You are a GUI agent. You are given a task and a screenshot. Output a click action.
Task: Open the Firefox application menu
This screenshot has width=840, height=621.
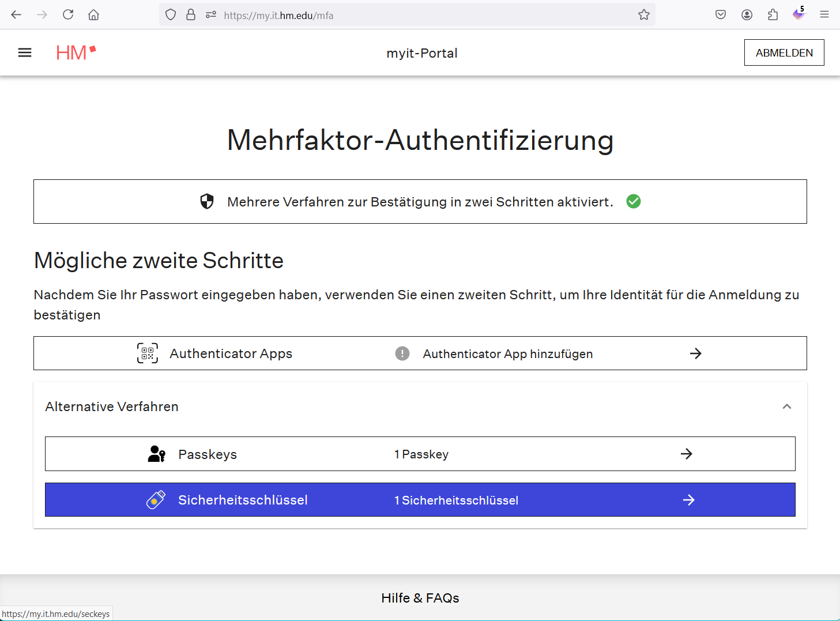click(824, 15)
